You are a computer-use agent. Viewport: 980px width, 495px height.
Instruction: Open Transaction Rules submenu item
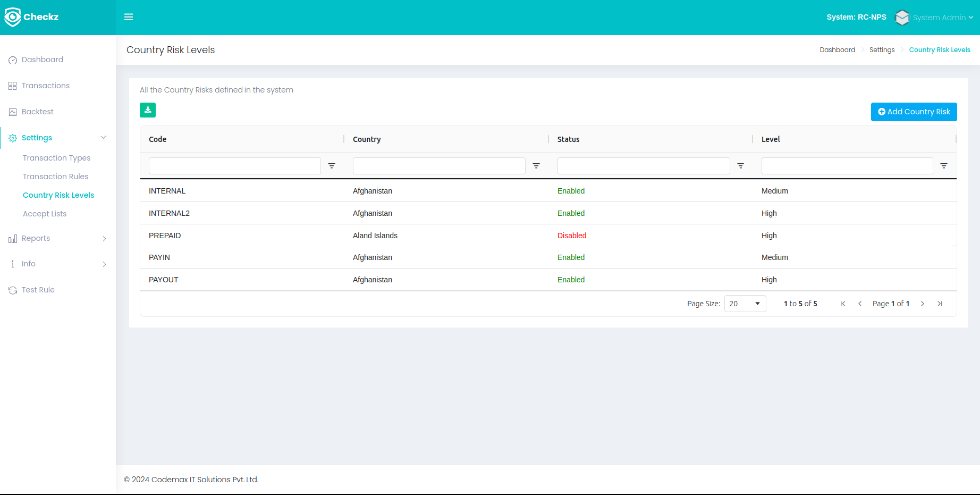coord(56,177)
